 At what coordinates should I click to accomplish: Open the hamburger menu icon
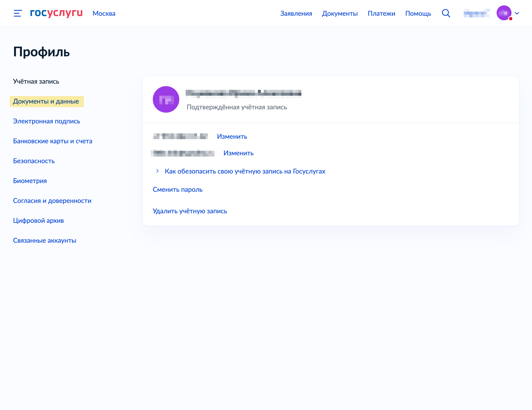pyautogui.click(x=18, y=13)
